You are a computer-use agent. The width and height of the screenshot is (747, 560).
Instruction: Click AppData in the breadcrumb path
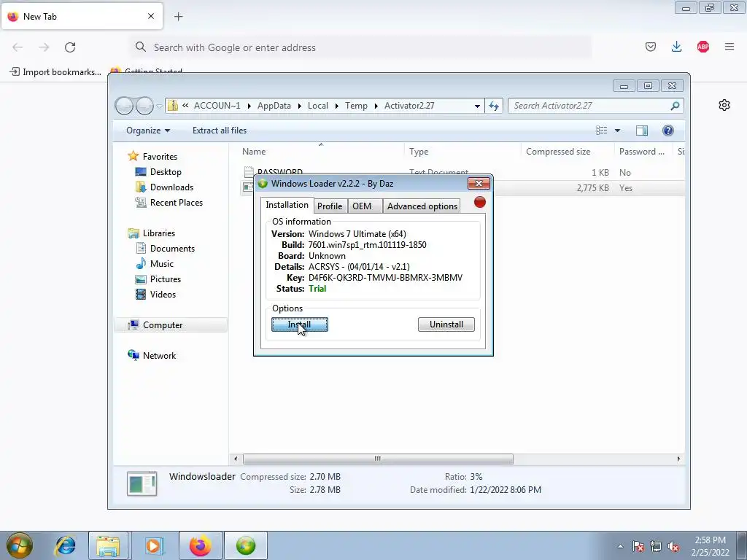point(274,106)
